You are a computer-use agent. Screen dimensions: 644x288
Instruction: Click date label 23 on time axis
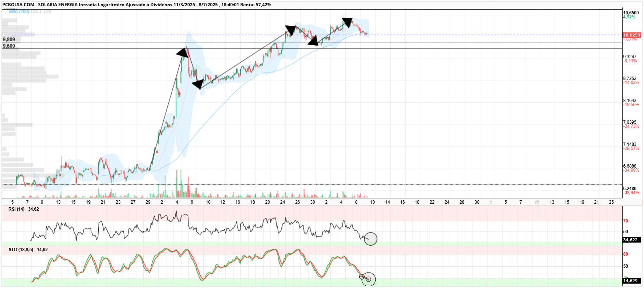click(x=118, y=202)
